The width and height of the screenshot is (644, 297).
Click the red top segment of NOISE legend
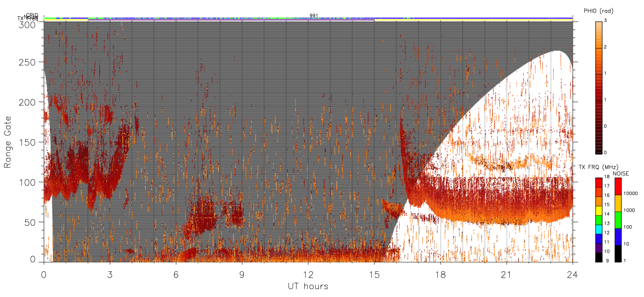coord(618,186)
